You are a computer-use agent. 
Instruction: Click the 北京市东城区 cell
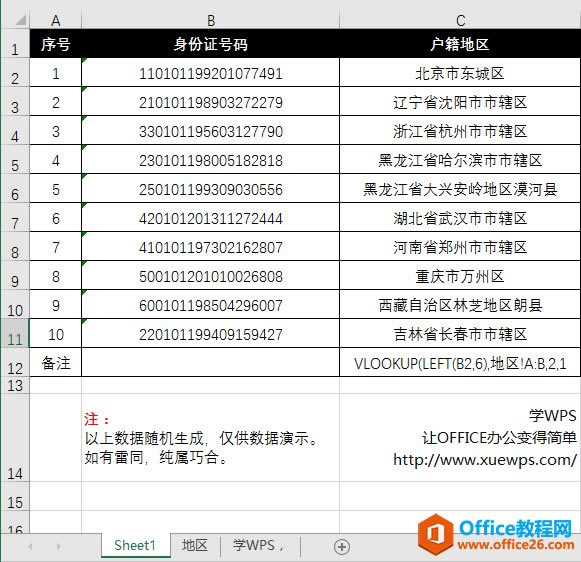coord(460,73)
